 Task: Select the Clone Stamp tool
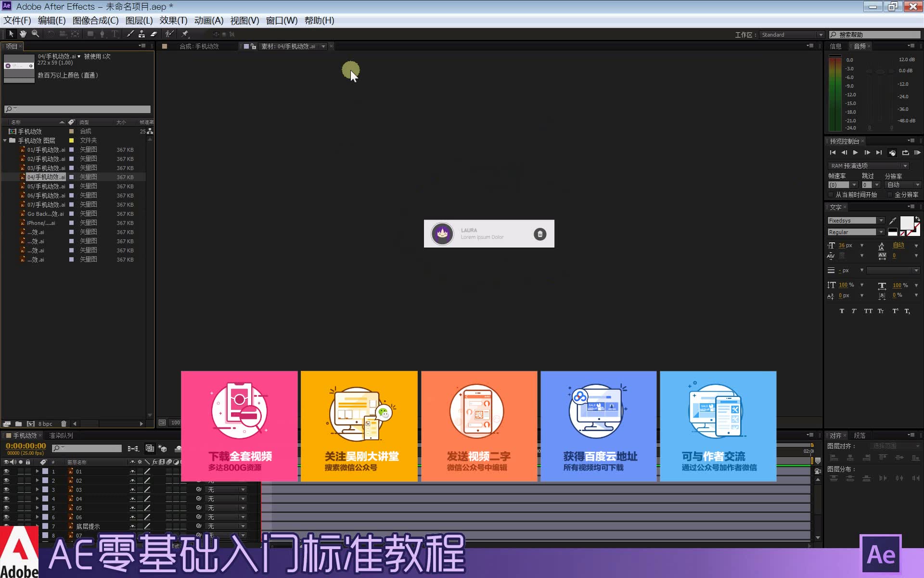[x=141, y=34]
